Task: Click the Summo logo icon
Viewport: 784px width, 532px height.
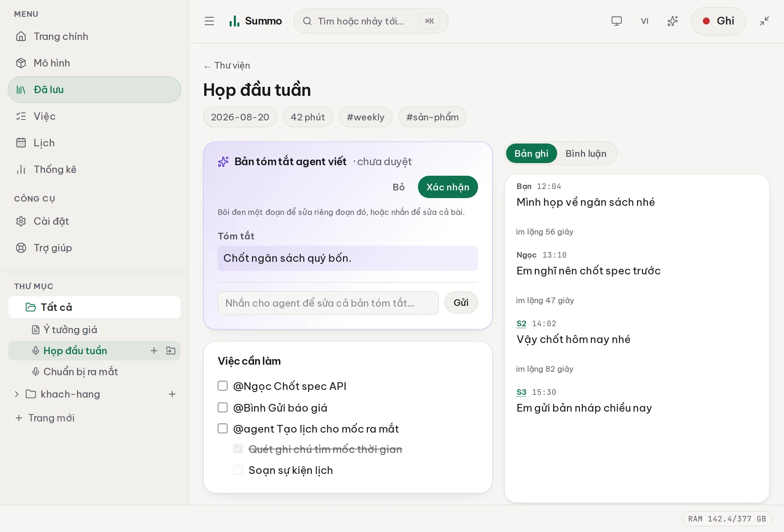Action: click(x=234, y=21)
